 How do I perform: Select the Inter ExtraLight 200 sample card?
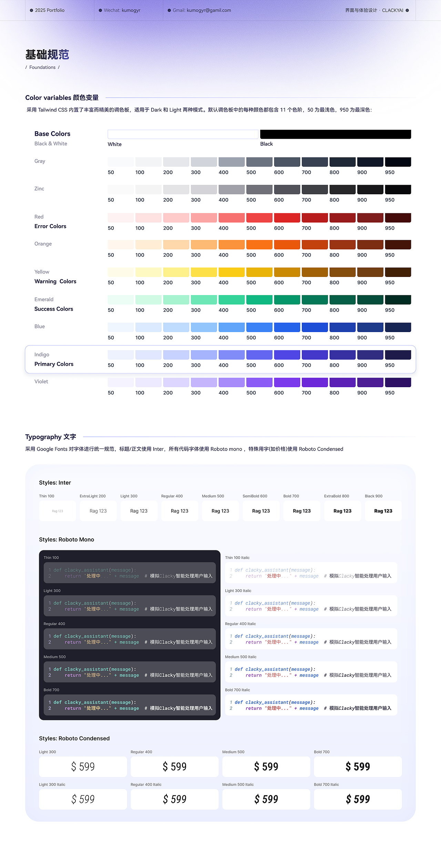click(98, 511)
